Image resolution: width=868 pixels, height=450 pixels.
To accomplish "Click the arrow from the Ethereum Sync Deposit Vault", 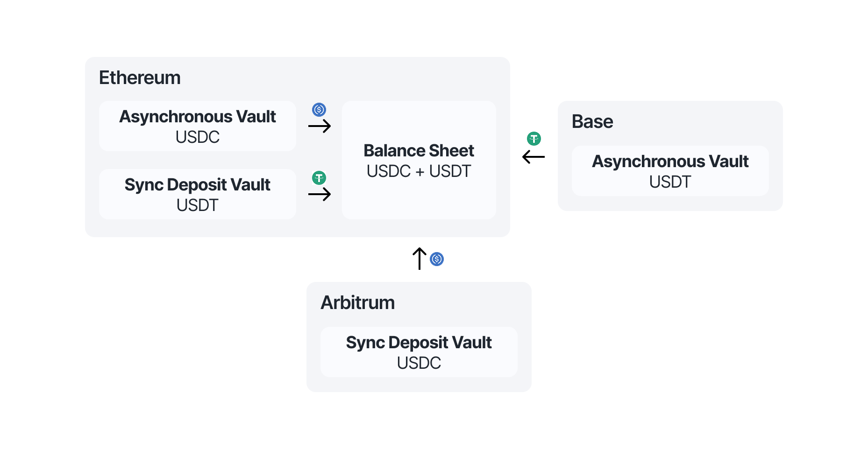I will [320, 194].
